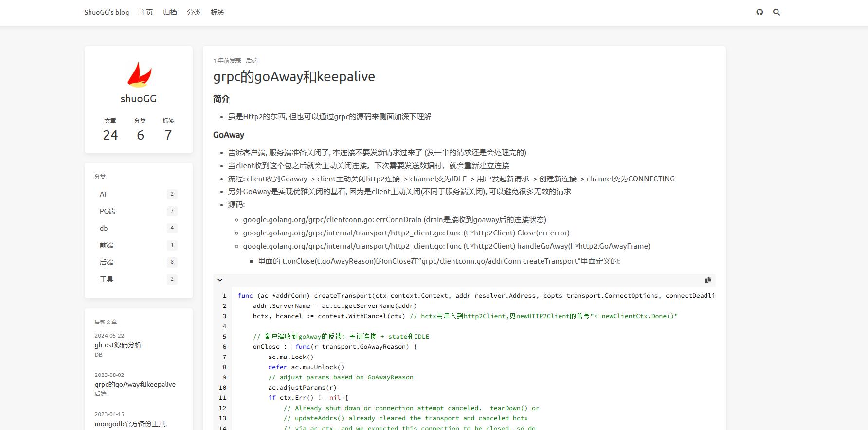The image size is (868, 430).
Task: Click the 'ac.adjustParams(r)' code line
Action: [302, 388]
